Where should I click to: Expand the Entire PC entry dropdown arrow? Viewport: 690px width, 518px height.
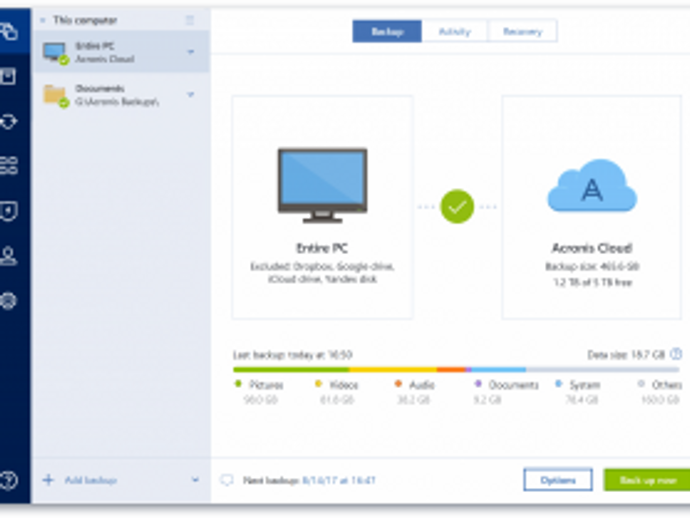[191, 52]
